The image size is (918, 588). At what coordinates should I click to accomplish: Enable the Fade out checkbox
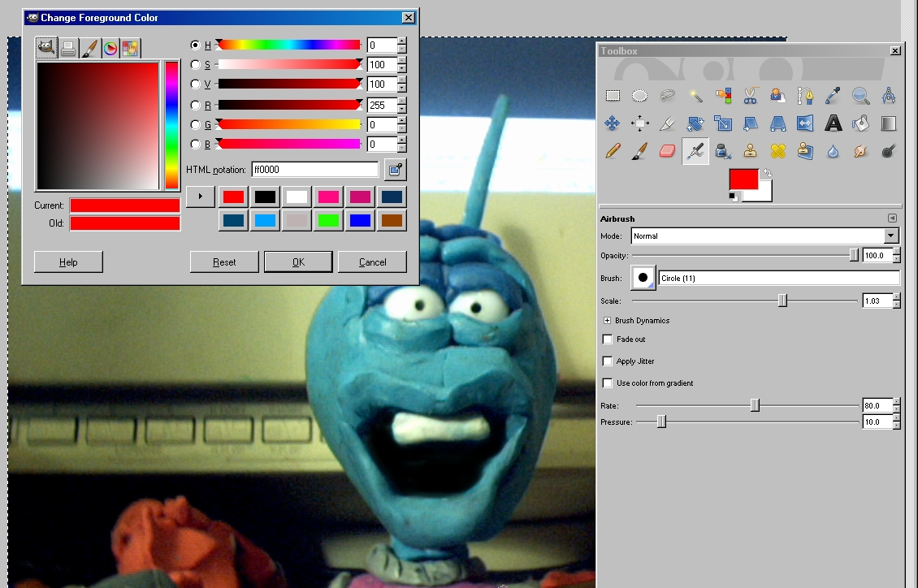[x=608, y=339]
